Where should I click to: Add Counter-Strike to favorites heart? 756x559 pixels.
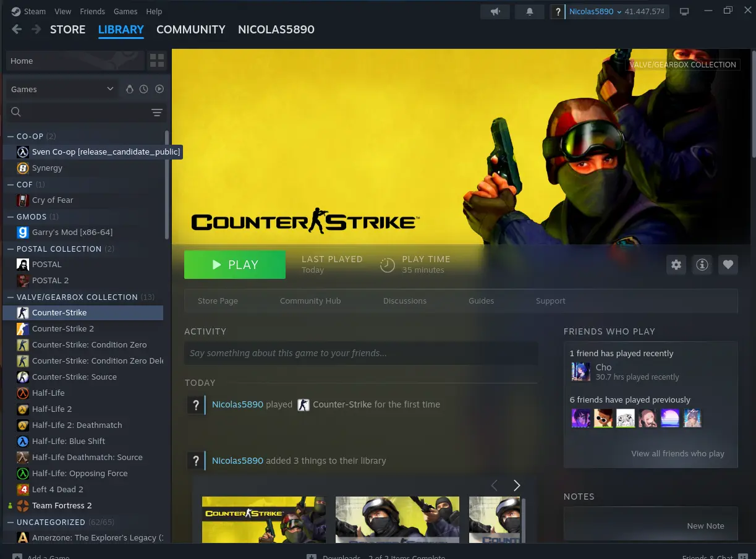point(728,265)
